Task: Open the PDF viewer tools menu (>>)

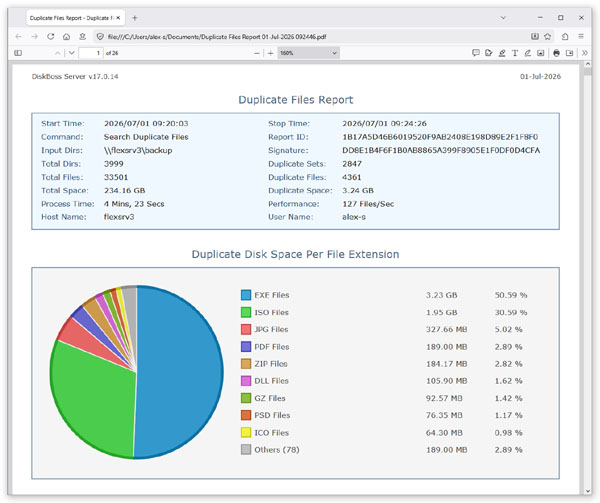Action: (584, 53)
